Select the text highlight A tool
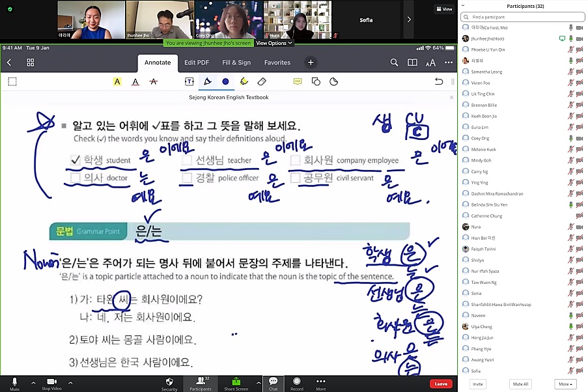This screenshot has width=588, height=392. (x=117, y=81)
